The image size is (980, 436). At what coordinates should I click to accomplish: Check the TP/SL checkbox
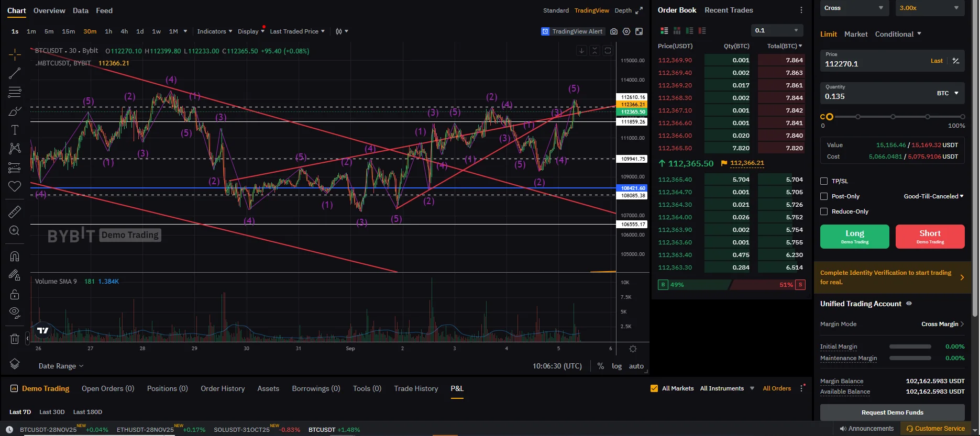point(824,181)
